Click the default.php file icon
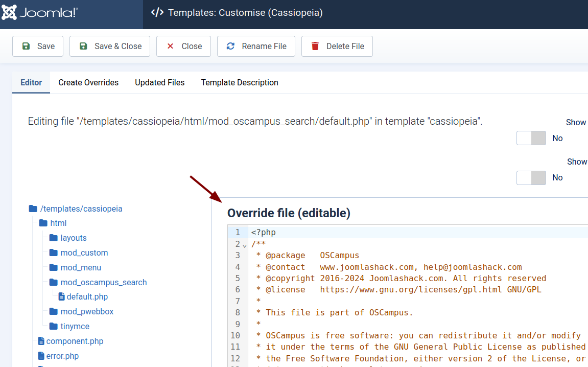Screen dimensions: 588x367 coord(62,297)
